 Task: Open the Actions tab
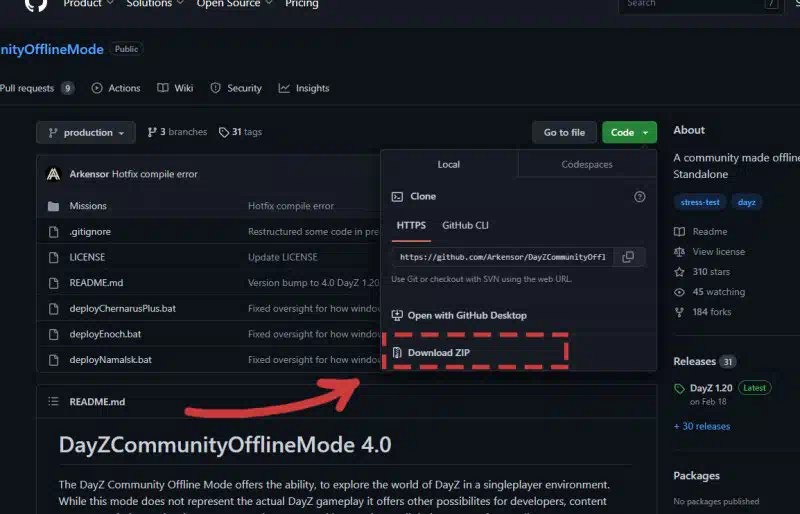pos(116,88)
